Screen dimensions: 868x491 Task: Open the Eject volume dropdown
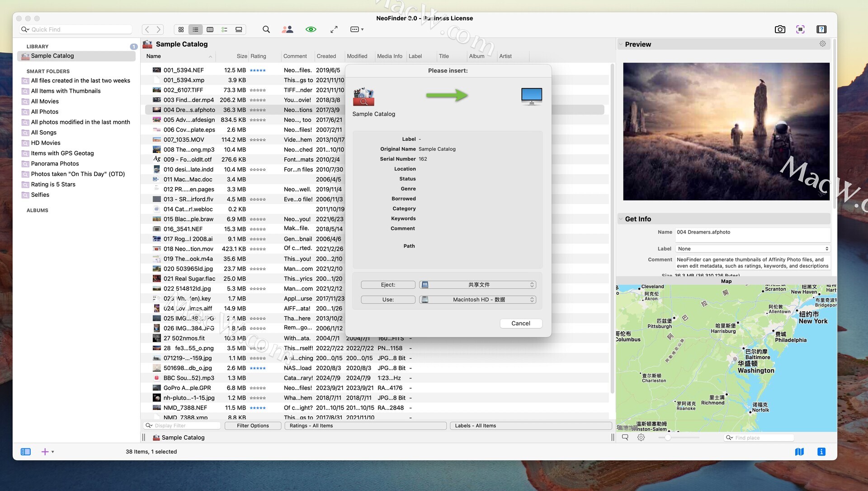point(477,285)
